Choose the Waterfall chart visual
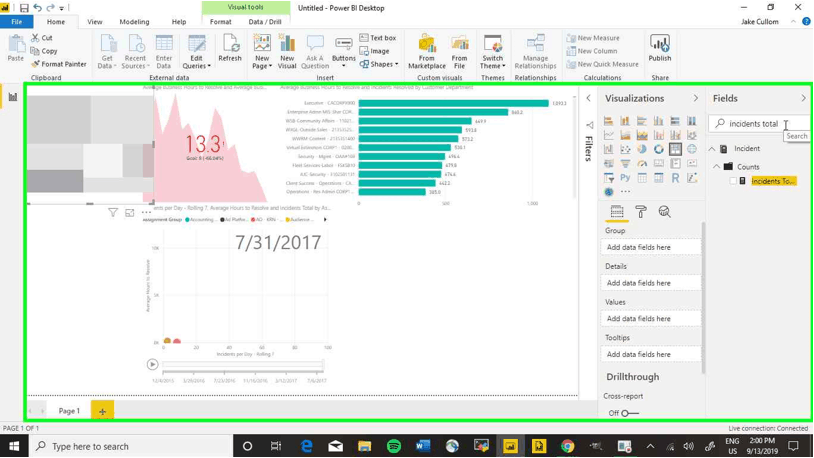The height and width of the screenshot is (458, 814). (608, 150)
